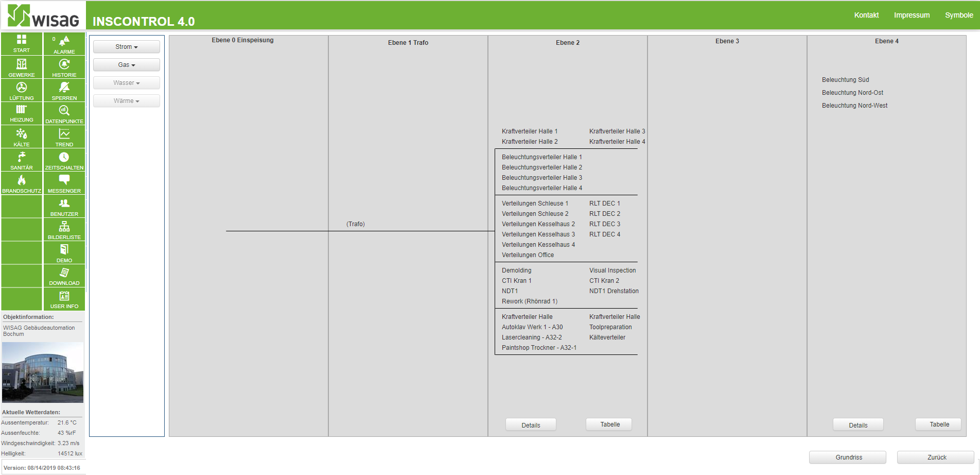980x475 pixels.
Task: Select Toolpreparation entry
Action: [x=610, y=327]
